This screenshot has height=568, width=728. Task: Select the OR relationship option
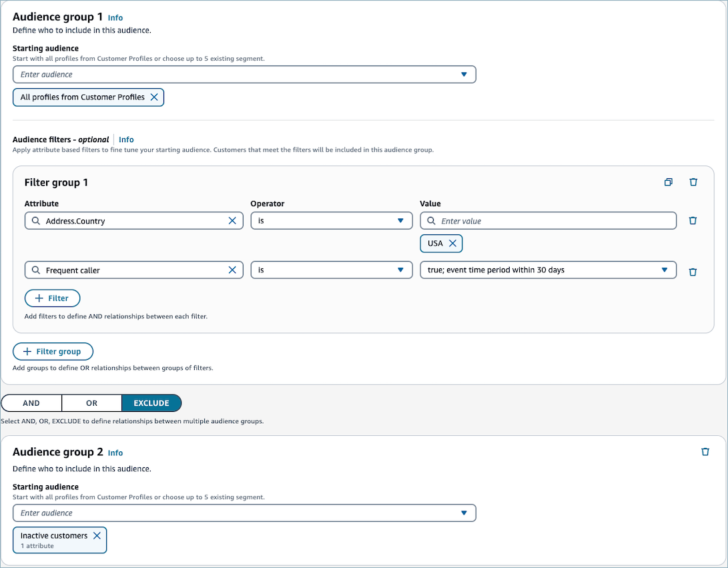[91, 403]
